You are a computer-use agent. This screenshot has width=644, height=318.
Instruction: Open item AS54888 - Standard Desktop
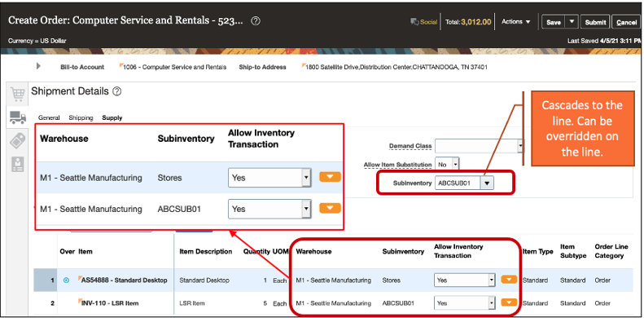[124, 280]
